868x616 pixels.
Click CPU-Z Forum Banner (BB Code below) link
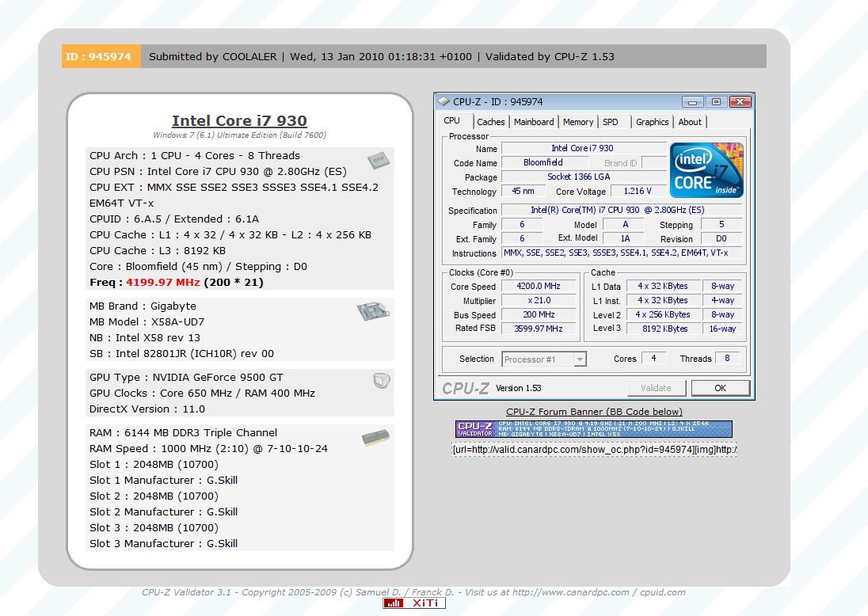coord(594,412)
